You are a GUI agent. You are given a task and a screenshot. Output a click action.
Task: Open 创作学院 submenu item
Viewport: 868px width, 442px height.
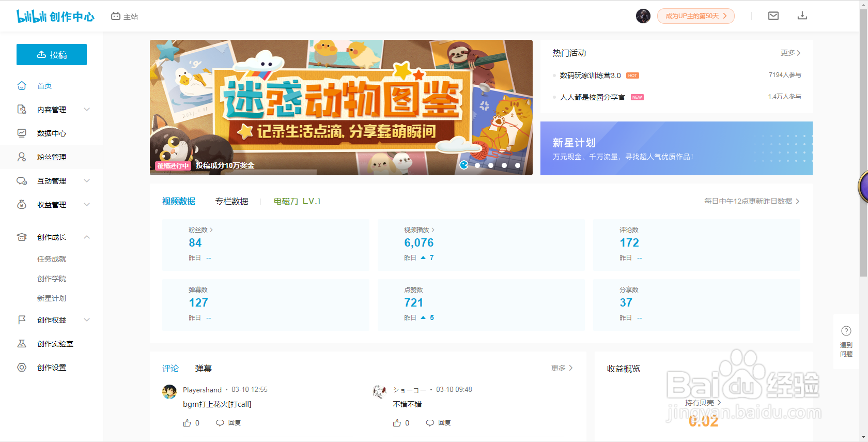coord(52,279)
